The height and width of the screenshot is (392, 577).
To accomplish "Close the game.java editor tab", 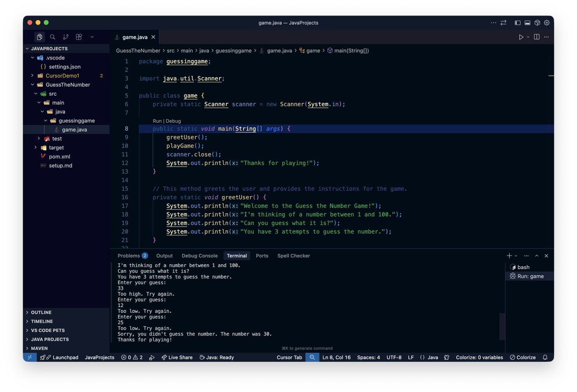I will tap(154, 37).
